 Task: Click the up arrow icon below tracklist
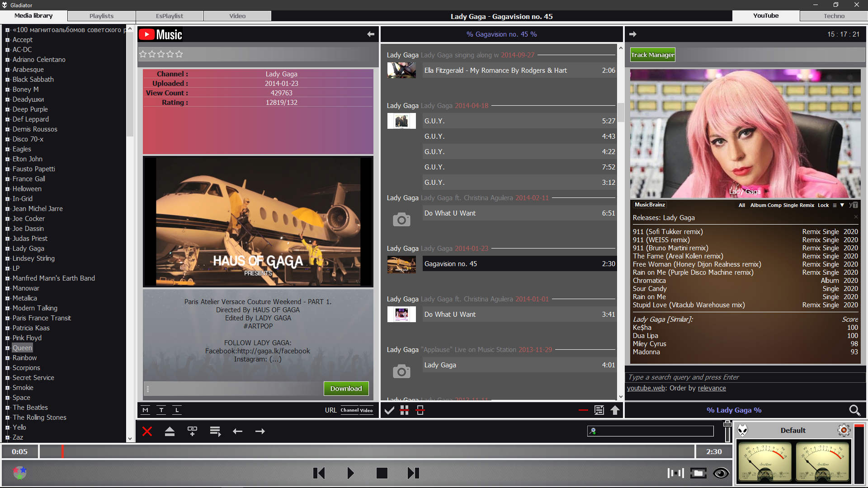point(615,410)
